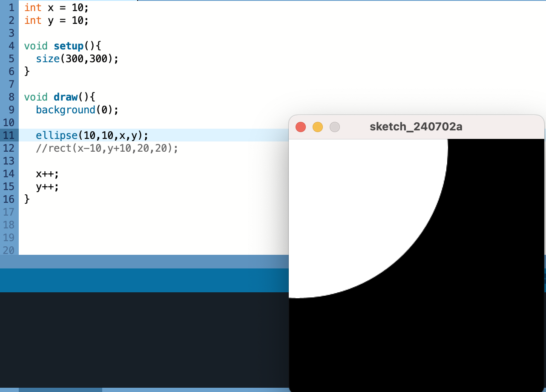Viewport: 546px width, 392px height.
Task: Click the sketch_240702a window title
Action: pos(416,127)
